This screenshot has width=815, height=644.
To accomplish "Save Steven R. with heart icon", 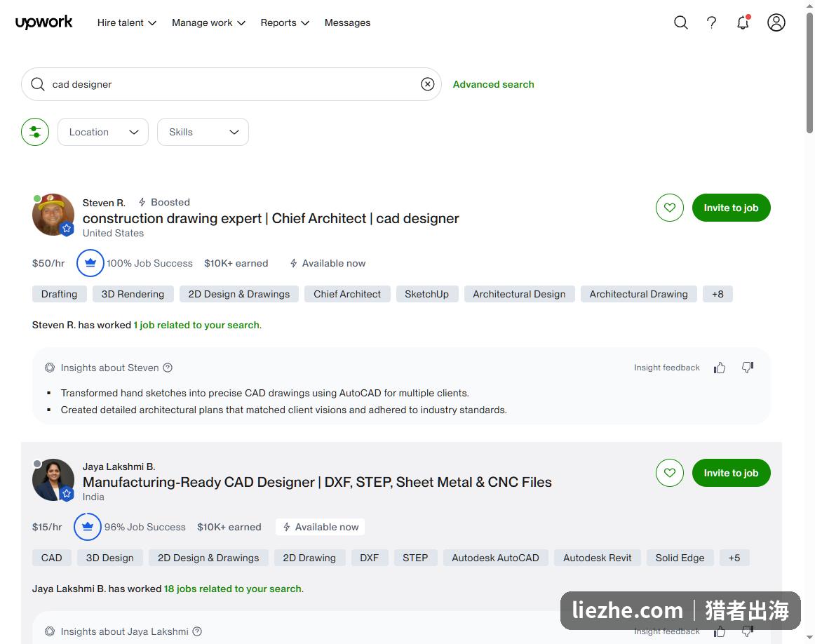I will click(669, 208).
